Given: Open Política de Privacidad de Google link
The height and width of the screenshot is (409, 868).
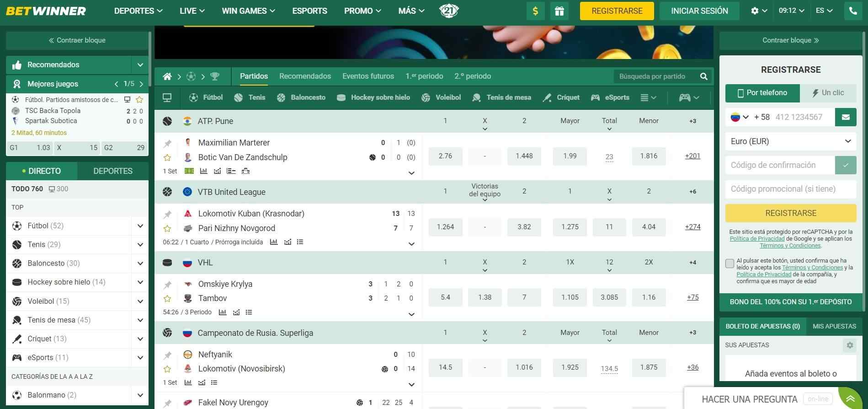Looking at the screenshot, I should (757, 239).
